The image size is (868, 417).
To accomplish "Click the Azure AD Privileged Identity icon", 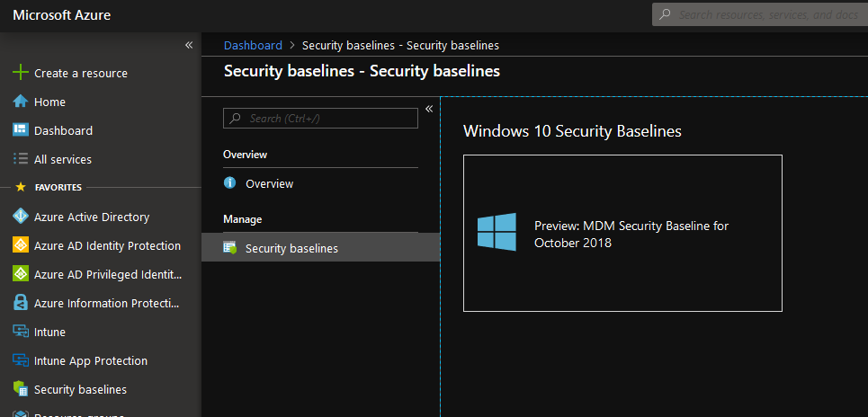I will tap(21, 274).
